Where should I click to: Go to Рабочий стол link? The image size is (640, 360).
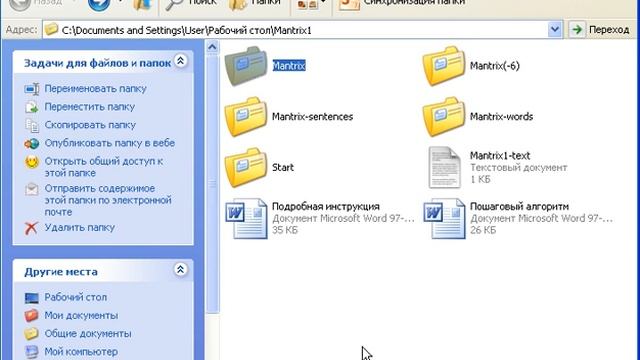click(x=76, y=298)
